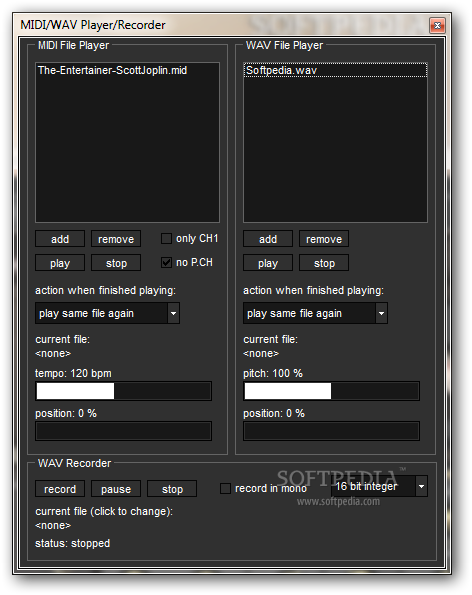Image resolution: width=472 pixels, height=595 pixels.
Task: Play the MIDI file
Action: (x=60, y=263)
